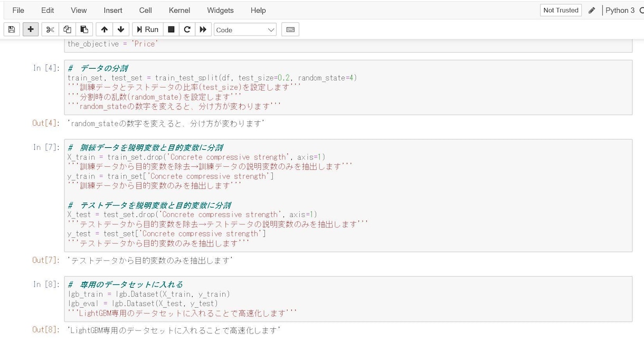Viewport: 644px width, 342px height.
Task: Open the Help menu
Action: (258, 10)
